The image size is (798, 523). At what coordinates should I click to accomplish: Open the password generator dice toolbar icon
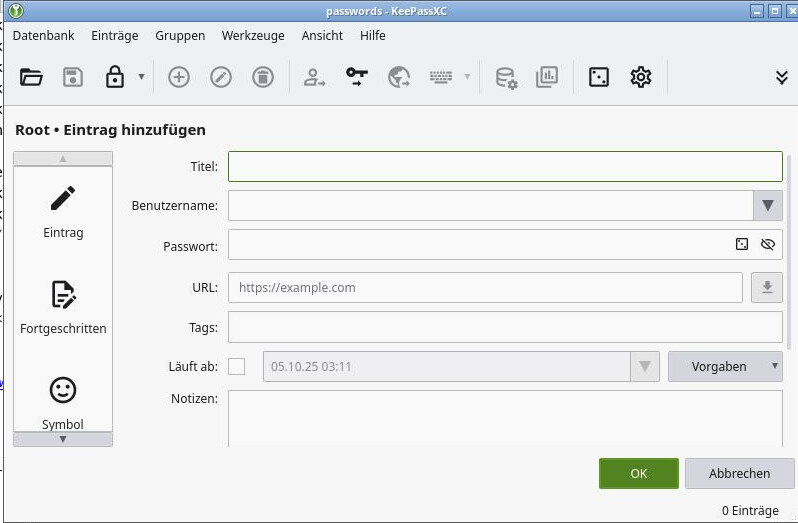click(x=599, y=77)
